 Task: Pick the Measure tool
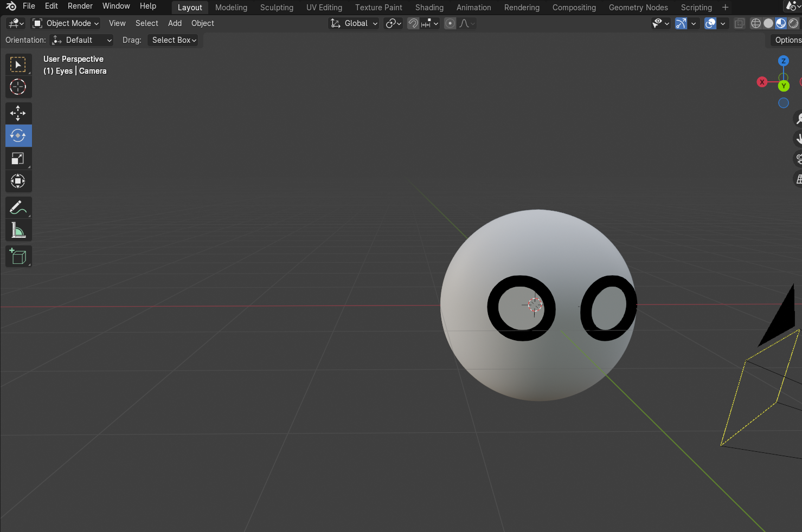click(18, 230)
